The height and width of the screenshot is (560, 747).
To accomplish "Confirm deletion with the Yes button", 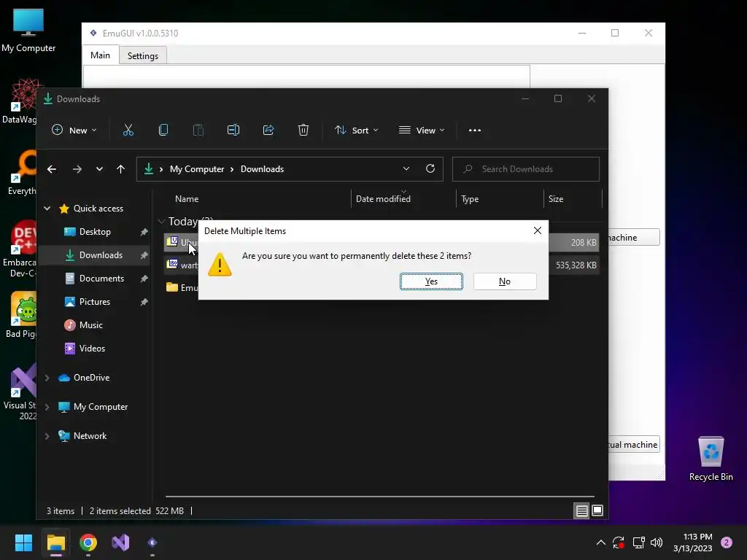I will 431,281.
